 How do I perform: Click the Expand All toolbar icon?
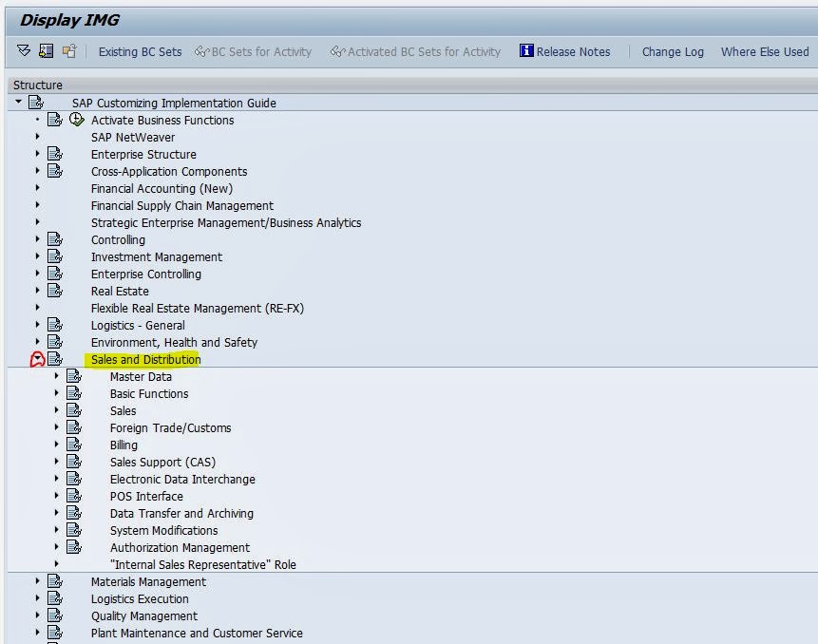tap(24, 50)
